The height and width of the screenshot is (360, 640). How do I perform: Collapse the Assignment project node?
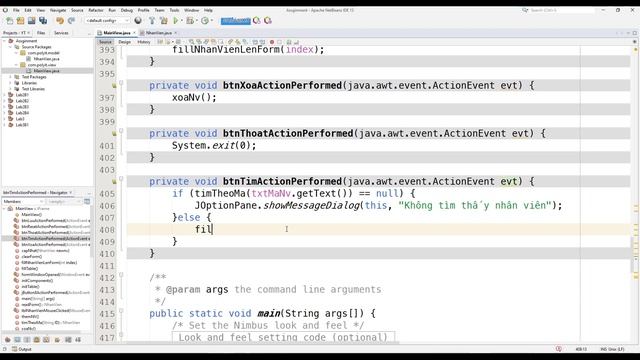tap(4, 41)
